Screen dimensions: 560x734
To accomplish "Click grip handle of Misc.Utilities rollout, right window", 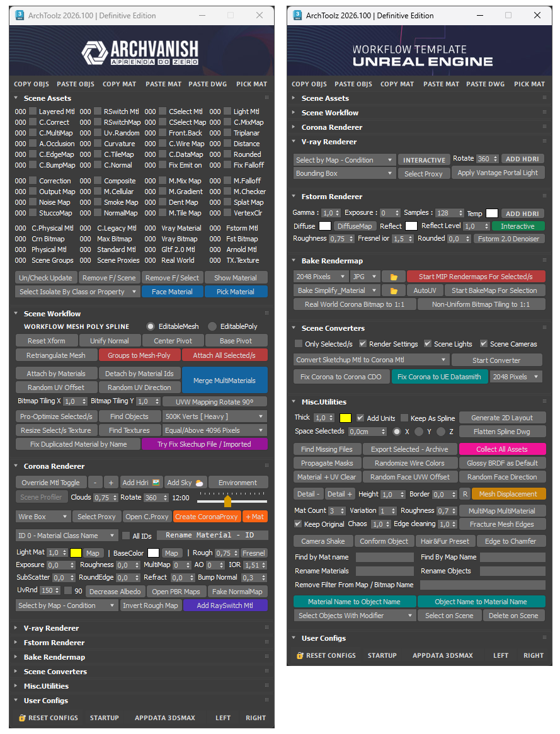I will point(544,401).
